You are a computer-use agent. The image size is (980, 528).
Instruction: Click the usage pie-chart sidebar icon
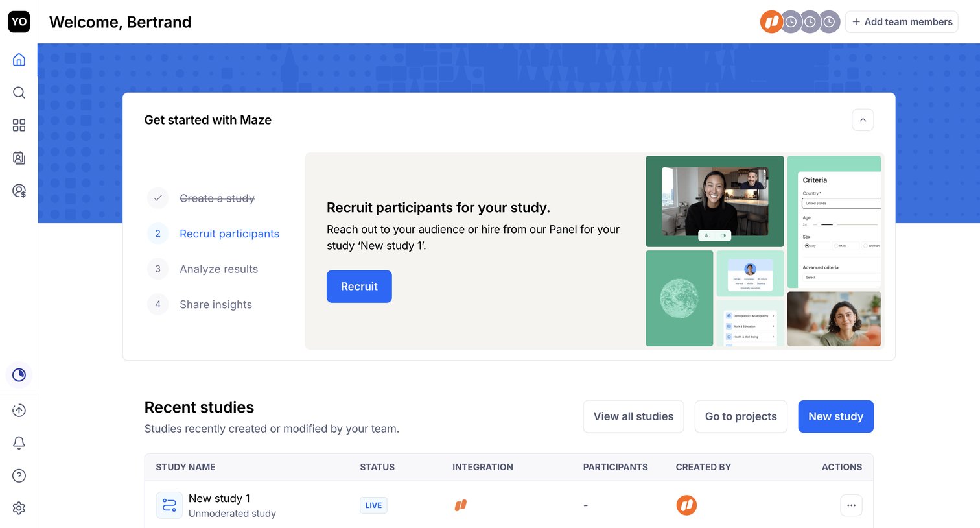pyautogui.click(x=19, y=375)
